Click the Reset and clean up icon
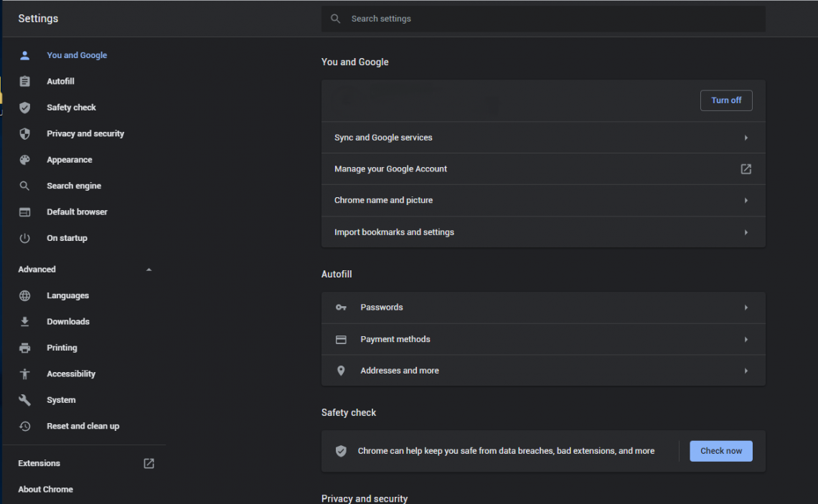The image size is (818, 504). pos(25,426)
